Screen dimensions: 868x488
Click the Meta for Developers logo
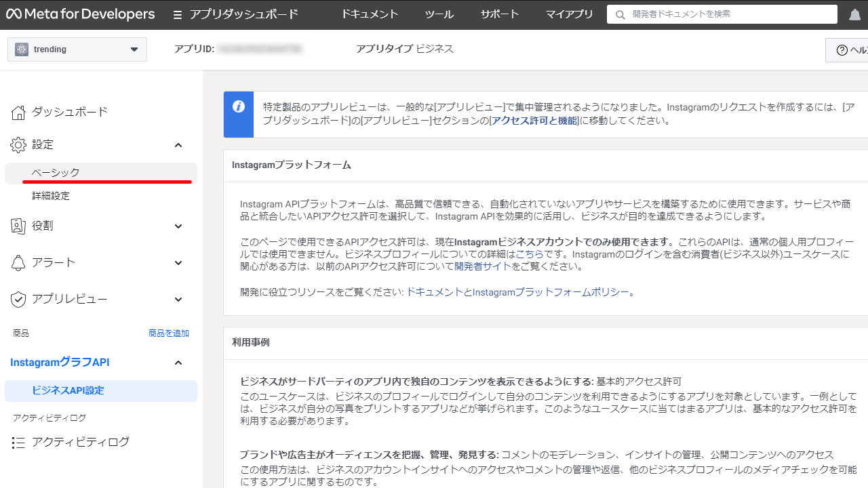click(x=80, y=14)
